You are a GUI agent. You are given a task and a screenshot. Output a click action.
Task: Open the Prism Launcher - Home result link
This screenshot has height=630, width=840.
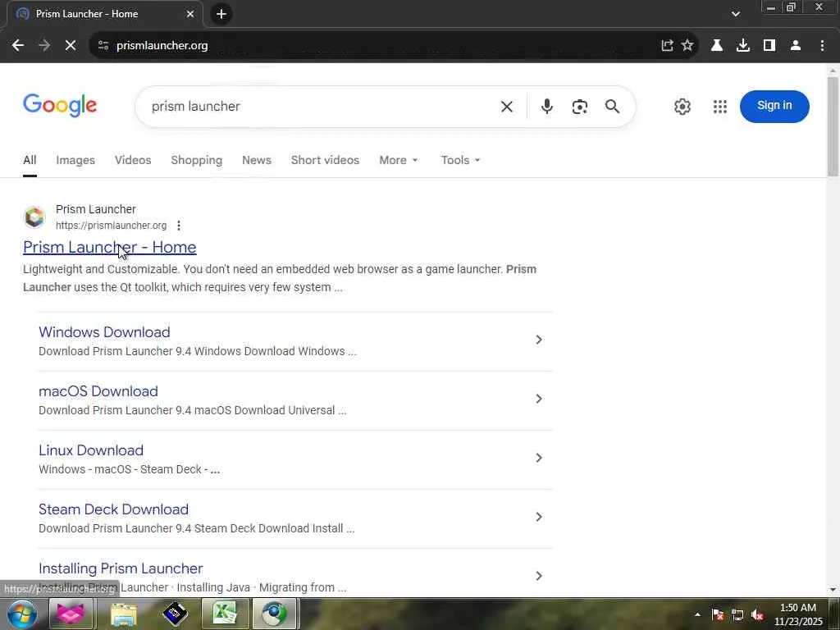pos(110,247)
